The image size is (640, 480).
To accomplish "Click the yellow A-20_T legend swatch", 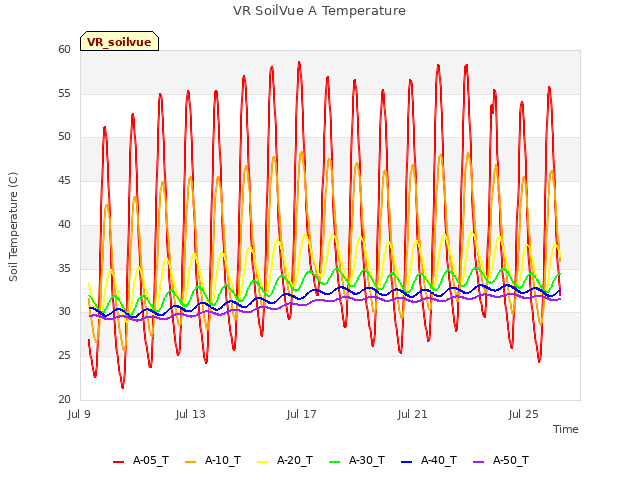I will (x=262, y=462).
